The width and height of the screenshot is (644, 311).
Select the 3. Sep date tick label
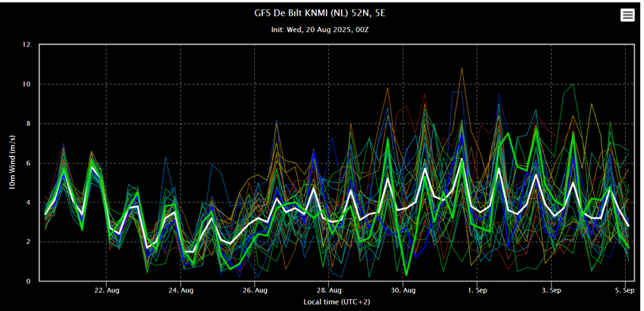pos(551,290)
